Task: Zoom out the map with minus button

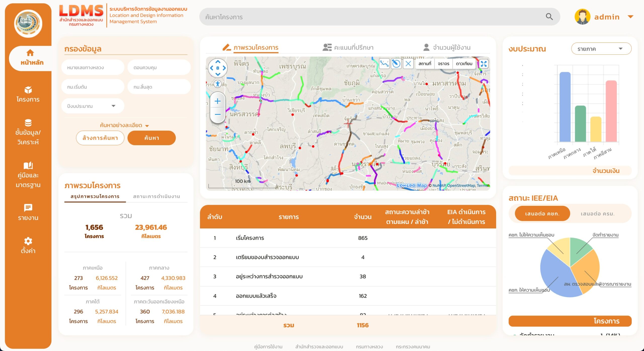Action: tap(218, 114)
